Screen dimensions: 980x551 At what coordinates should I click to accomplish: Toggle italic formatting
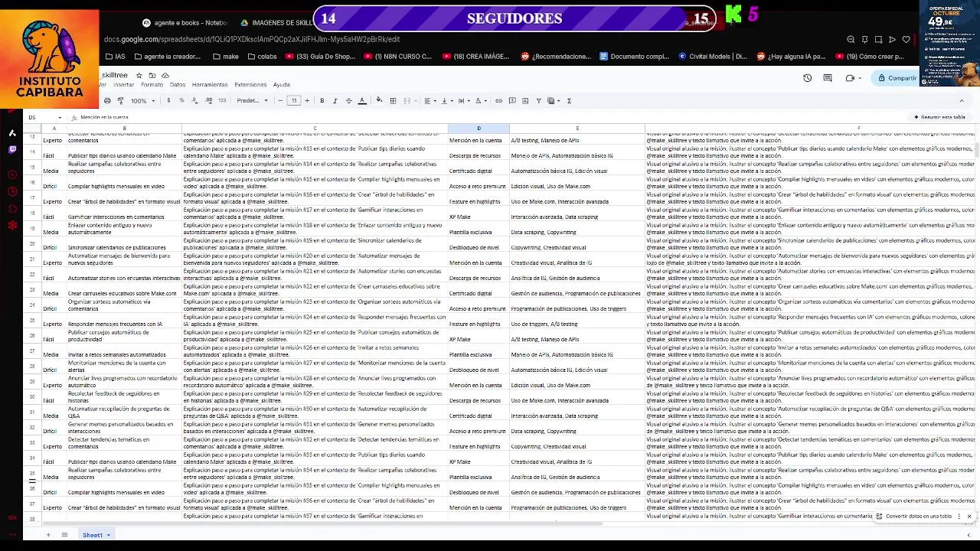point(335,101)
